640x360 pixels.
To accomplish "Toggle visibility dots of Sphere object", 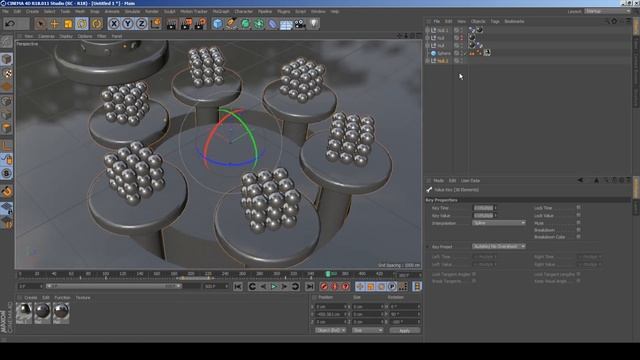I will coord(462,53).
